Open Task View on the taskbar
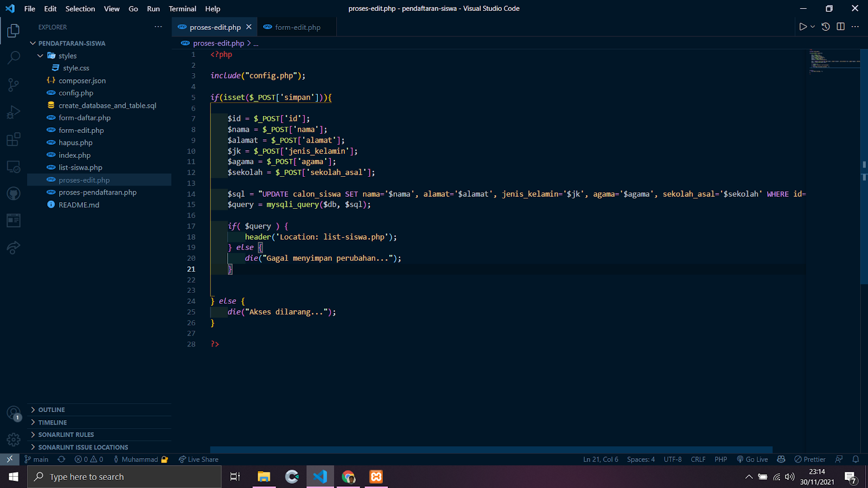868x488 pixels. pyautogui.click(x=235, y=477)
